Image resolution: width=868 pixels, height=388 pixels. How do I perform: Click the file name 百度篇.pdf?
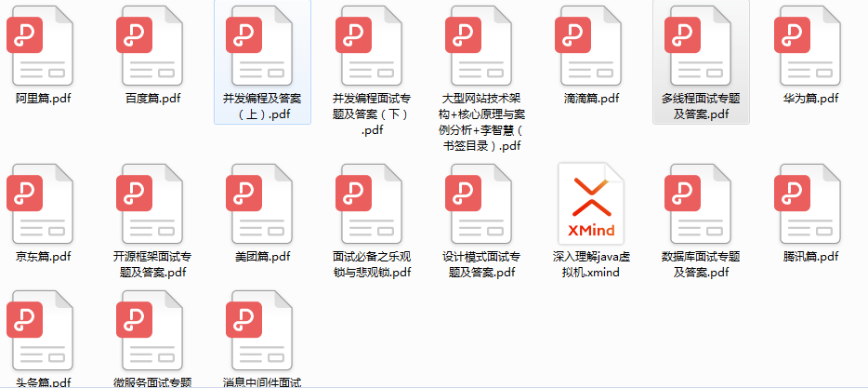pyautogui.click(x=152, y=99)
